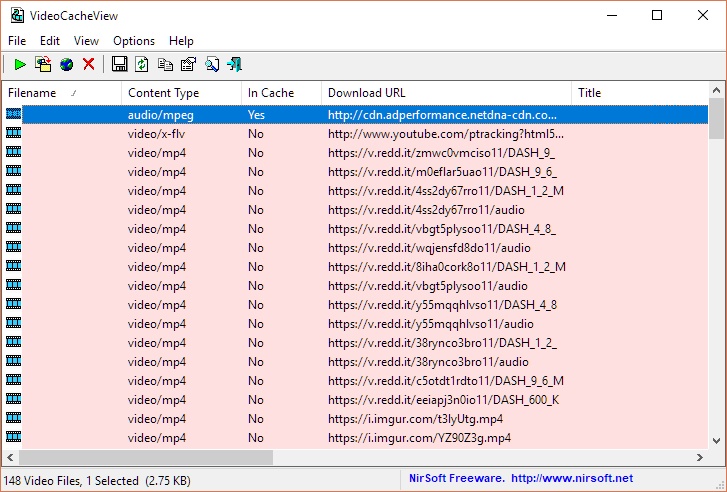Image resolution: width=727 pixels, height=492 pixels.
Task: Click the green Play Selected File icon
Action: tap(19, 64)
